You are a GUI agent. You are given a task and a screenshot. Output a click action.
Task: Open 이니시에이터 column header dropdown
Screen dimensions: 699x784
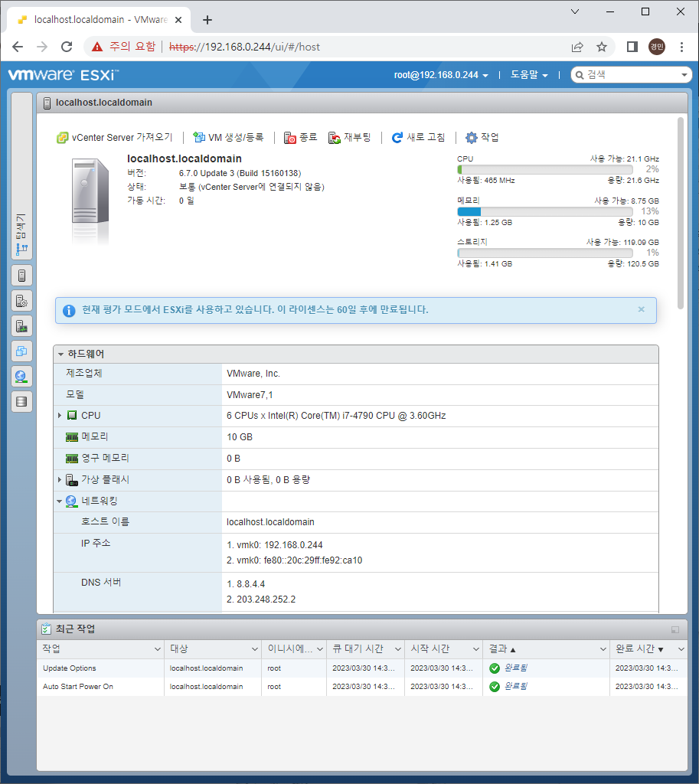point(320,649)
